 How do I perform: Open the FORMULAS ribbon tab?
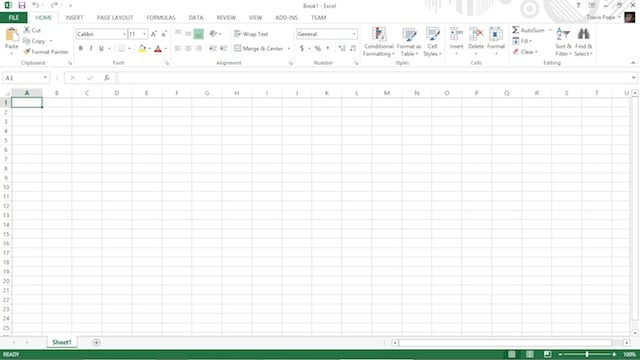[161, 18]
